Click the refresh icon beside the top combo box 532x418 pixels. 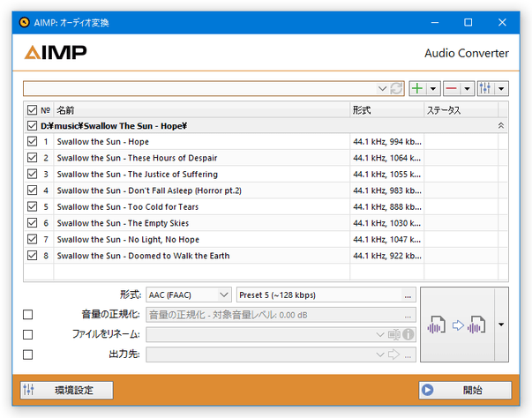[x=396, y=88]
